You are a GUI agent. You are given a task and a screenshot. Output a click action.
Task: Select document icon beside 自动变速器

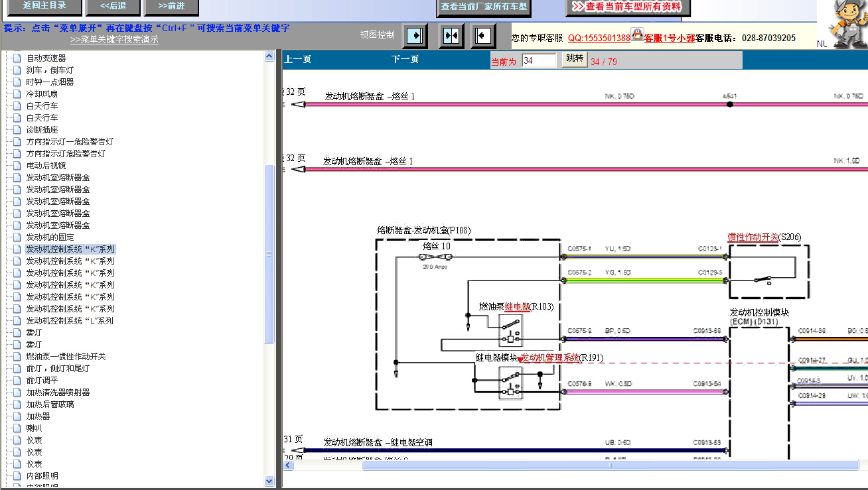(17, 58)
